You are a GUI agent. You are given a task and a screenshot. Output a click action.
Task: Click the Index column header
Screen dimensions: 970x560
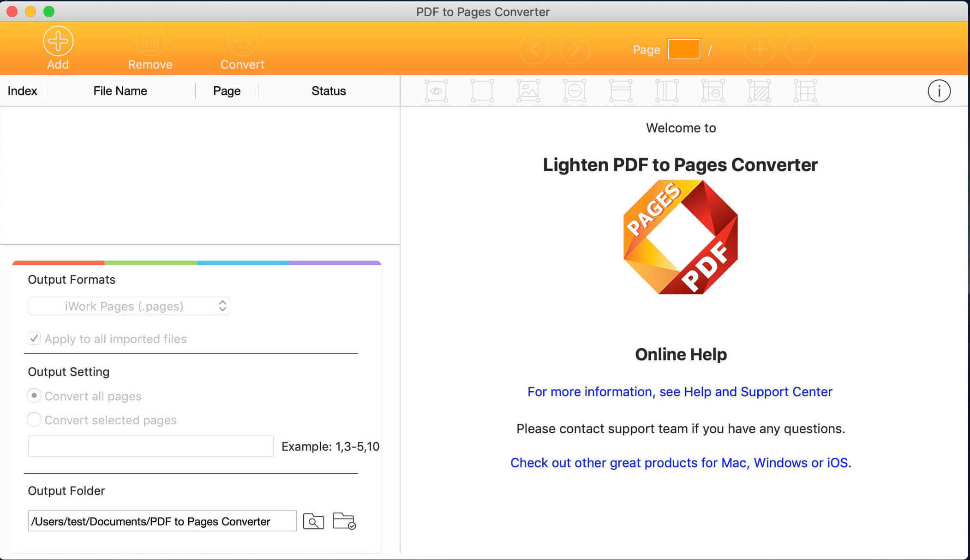[22, 91]
